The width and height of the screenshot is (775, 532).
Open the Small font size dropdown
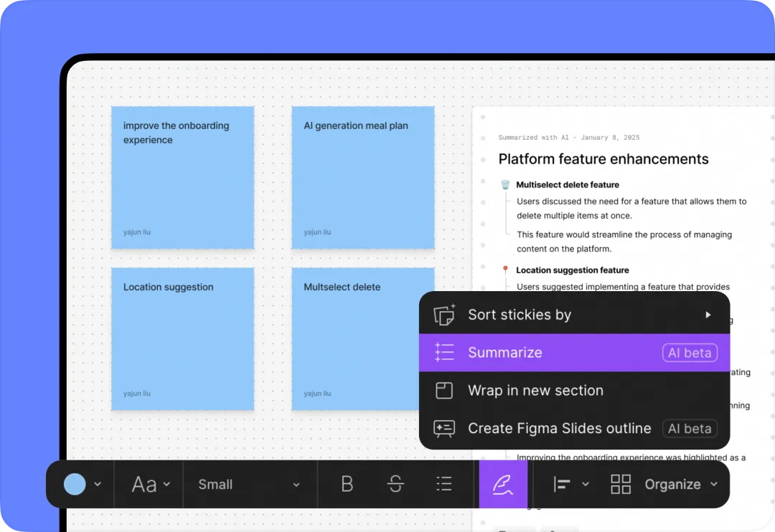(x=249, y=485)
